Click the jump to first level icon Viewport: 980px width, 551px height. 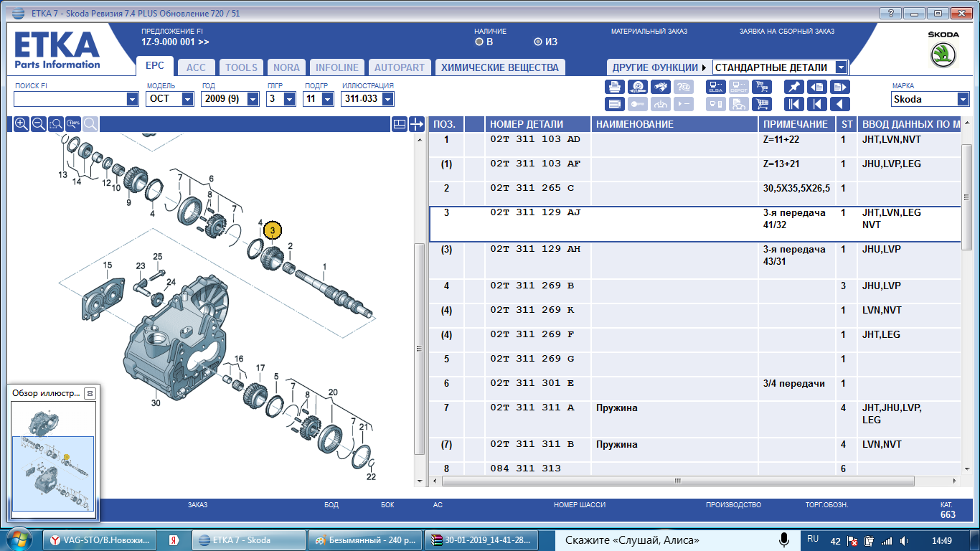(794, 104)
